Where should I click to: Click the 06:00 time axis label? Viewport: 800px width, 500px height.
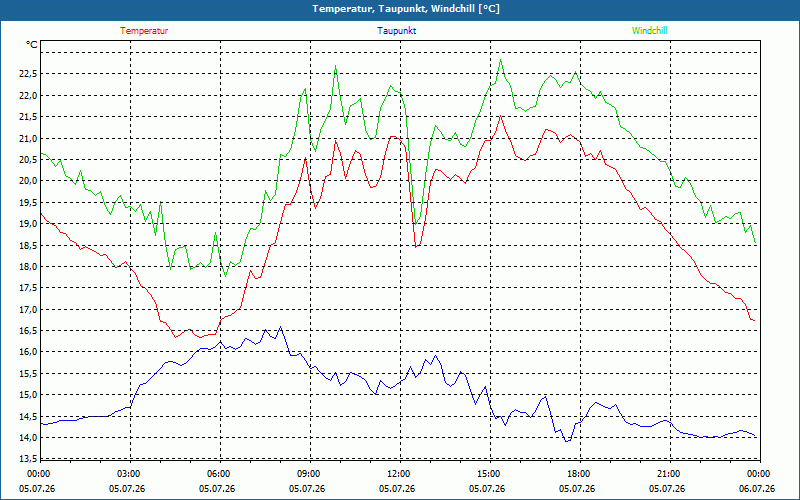[x=220, y=474]
